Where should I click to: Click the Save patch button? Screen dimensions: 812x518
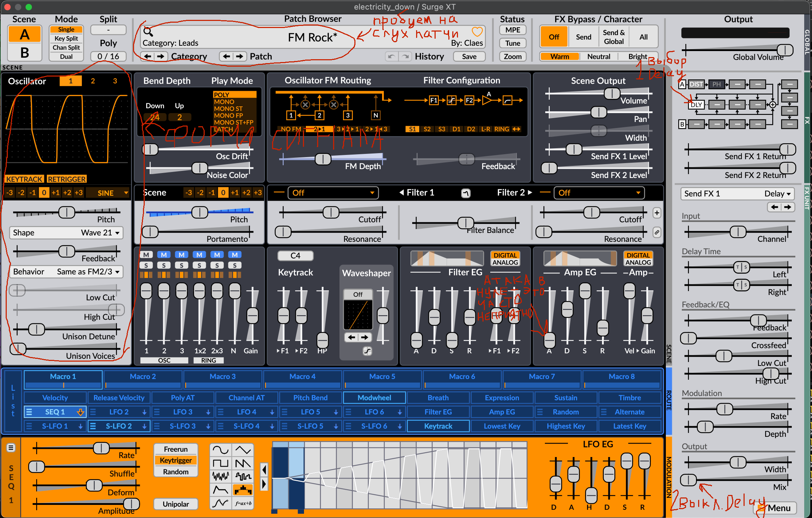tap(469, 56)
